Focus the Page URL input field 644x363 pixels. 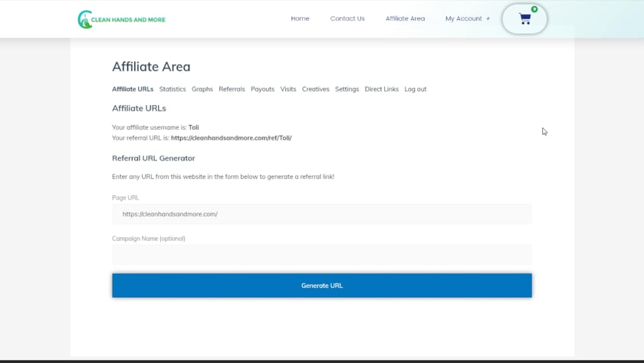[x=322, y=214]
